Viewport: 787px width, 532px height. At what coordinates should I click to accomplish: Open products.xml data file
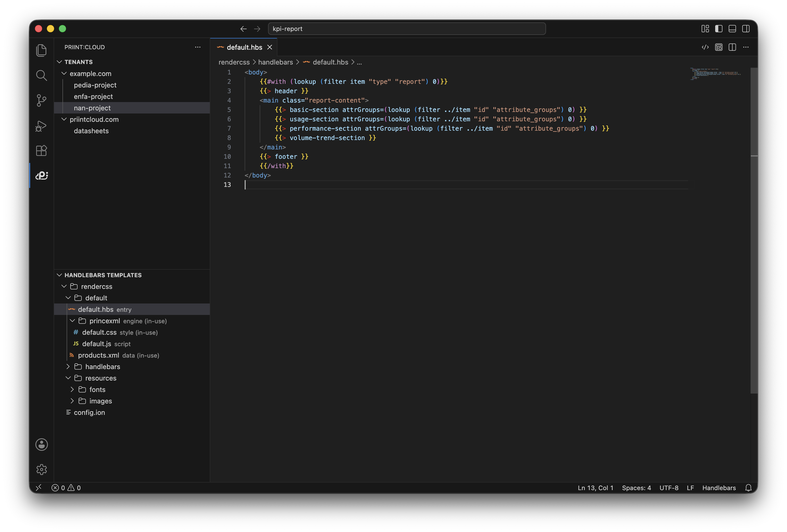click(132, 355)
